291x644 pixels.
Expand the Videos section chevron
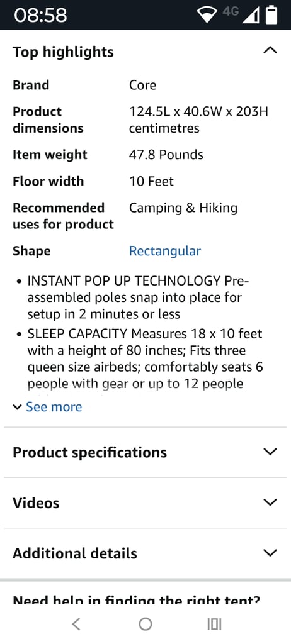(x=270, y=502)
